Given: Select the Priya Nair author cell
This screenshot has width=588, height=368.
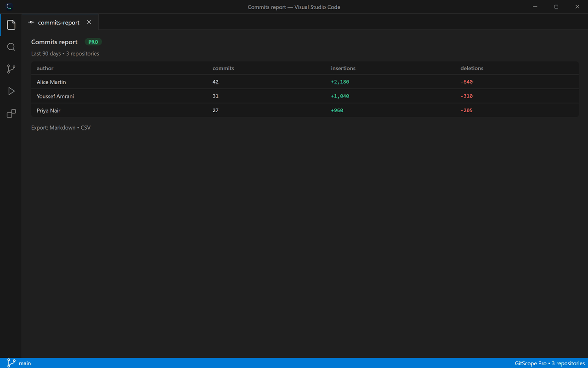Looking at the screenshot, I should point(49,110).
